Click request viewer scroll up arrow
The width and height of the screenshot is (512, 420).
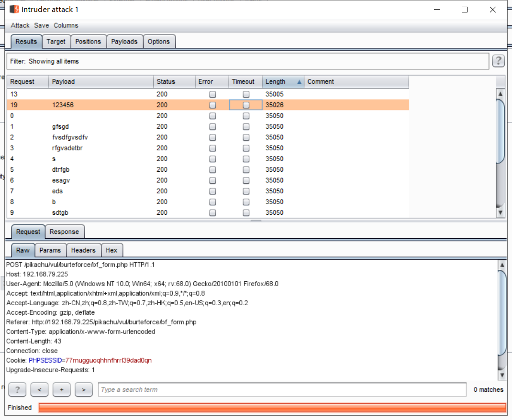coord(502,265)
